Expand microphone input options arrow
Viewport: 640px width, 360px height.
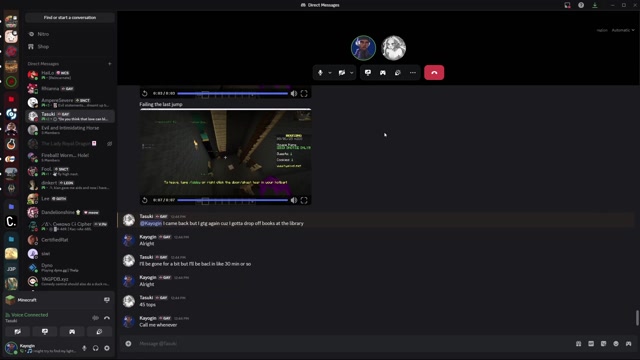tap(330, 73)
